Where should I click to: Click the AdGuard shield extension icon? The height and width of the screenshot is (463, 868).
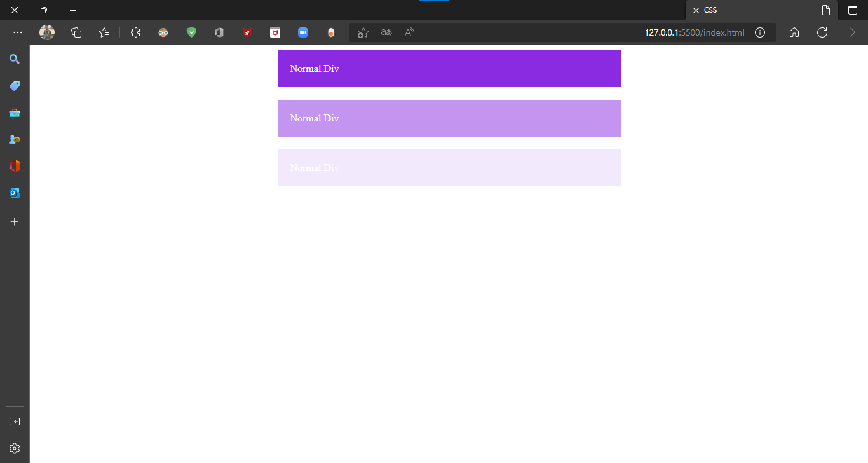coord(191,32)
